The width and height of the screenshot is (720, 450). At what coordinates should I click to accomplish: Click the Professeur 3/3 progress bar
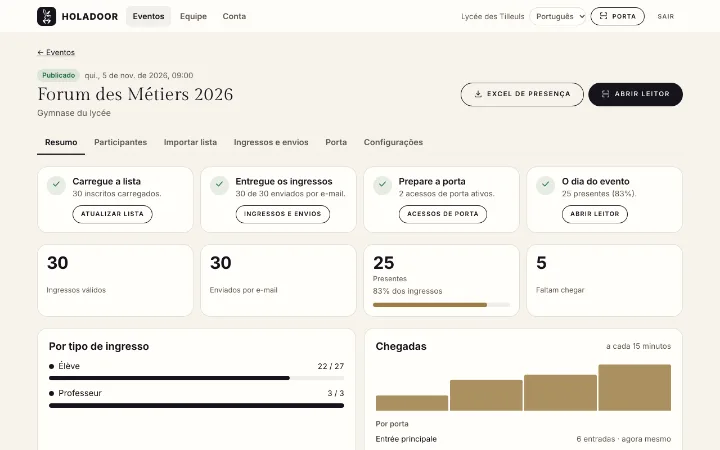[196, 405]
